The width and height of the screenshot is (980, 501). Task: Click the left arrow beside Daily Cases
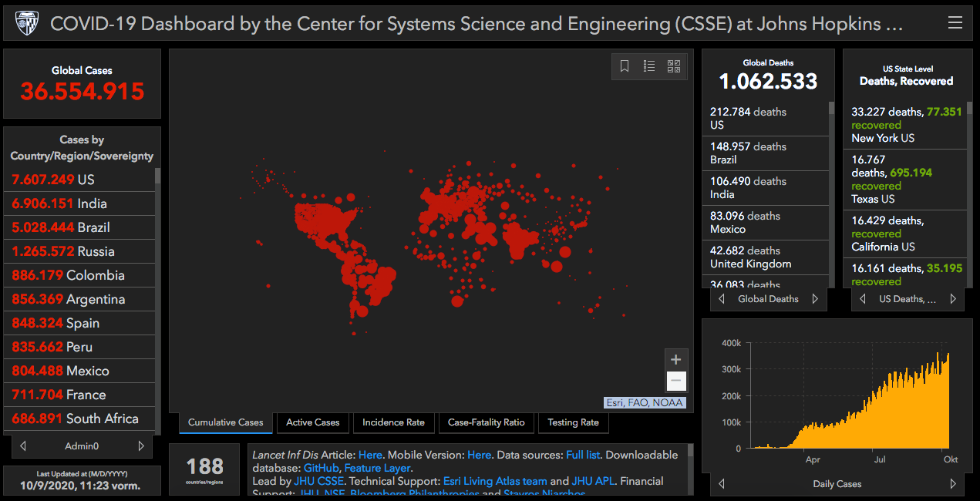pyautogui.click(x=722, y=484)
